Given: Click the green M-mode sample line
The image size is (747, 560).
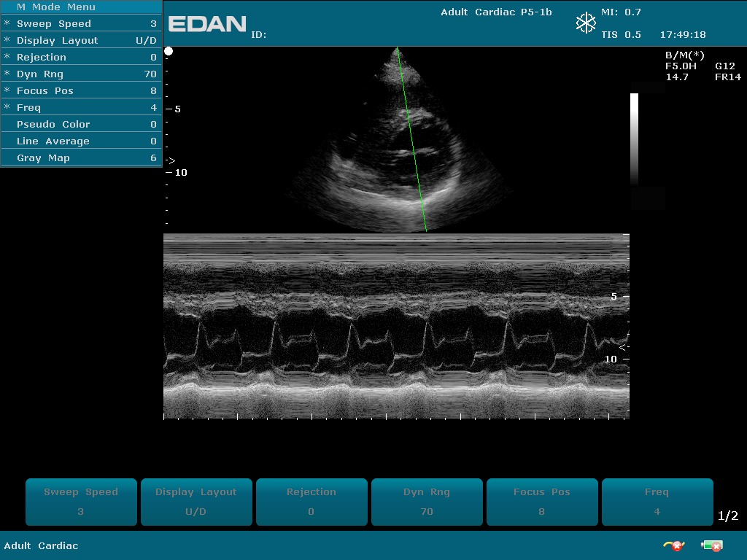Looking at the screenshot, I should point(411,139).
